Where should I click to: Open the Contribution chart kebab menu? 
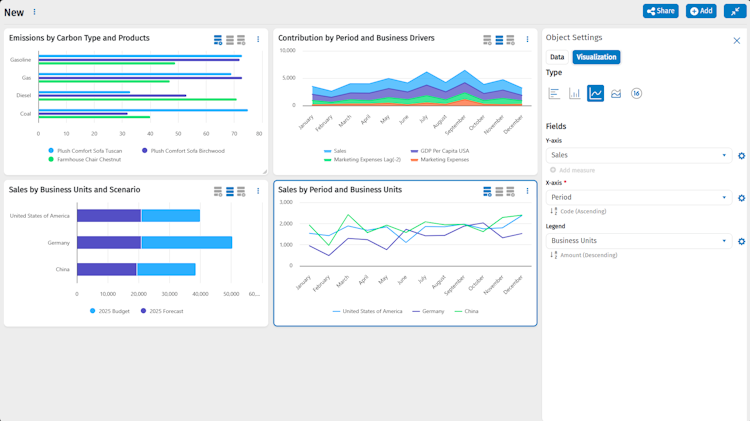pos(528,39)
